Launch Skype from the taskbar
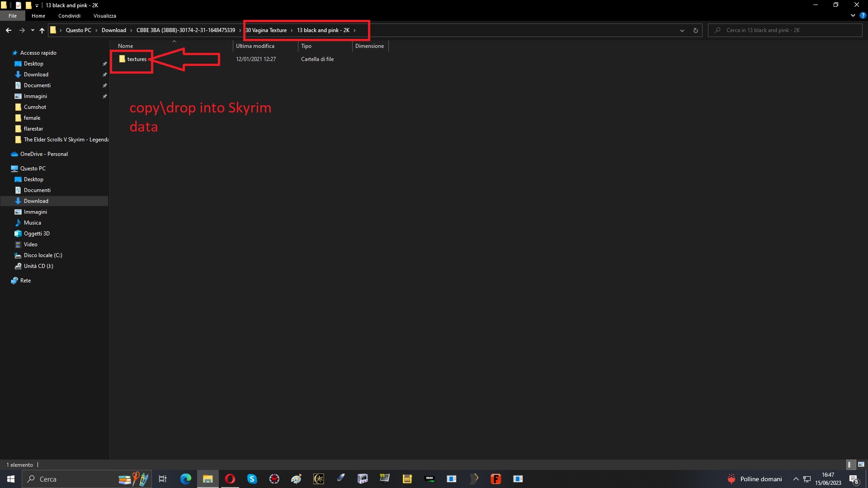Viewport: 868px width, 488px height. (252, 479)
